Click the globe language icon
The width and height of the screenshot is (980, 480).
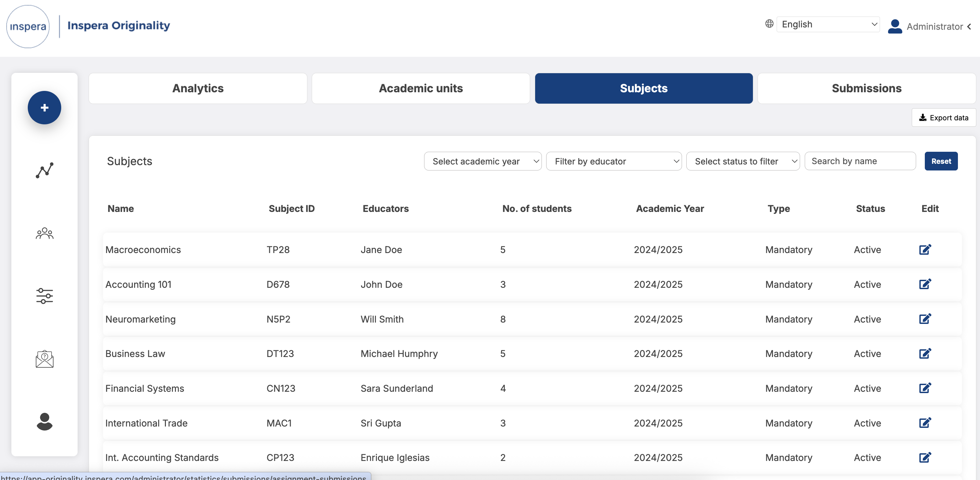click(x=769, y=24)
